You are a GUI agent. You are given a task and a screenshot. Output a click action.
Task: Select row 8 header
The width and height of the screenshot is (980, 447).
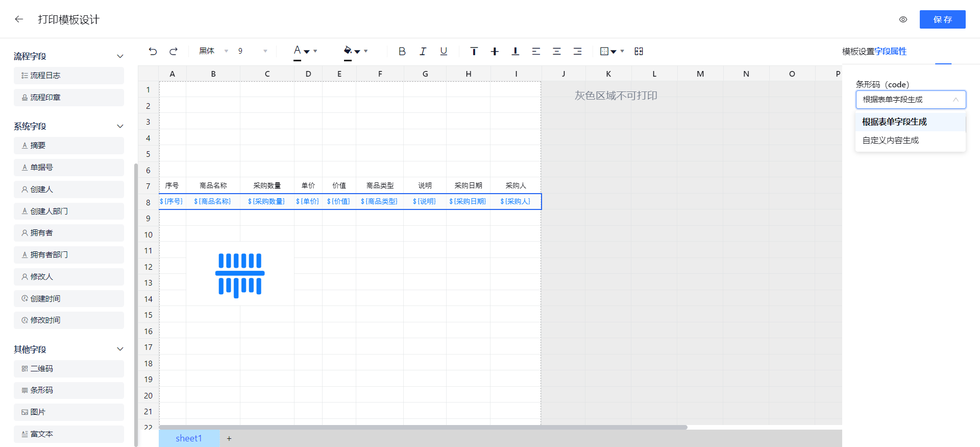[x=148, y=202]
